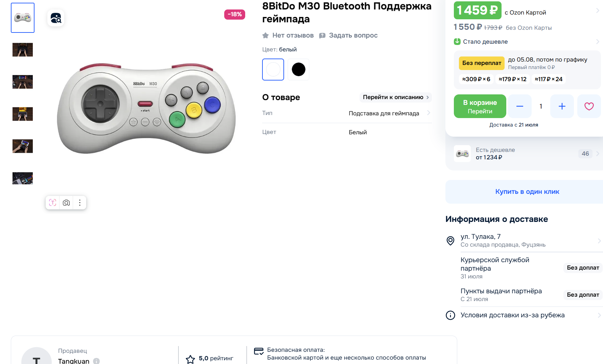603x364 pixels.
Task: Click 'Купить в один клик' button
Action: (527, 192)
